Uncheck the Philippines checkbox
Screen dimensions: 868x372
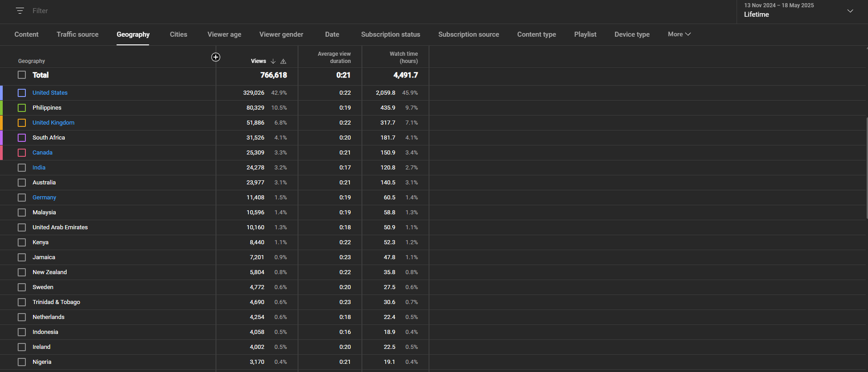[22, 108]
